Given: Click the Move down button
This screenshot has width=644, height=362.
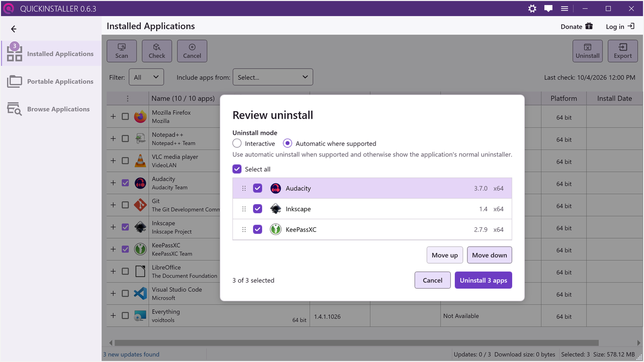Looking at the screenshot, I should click(x=490, y=255).
